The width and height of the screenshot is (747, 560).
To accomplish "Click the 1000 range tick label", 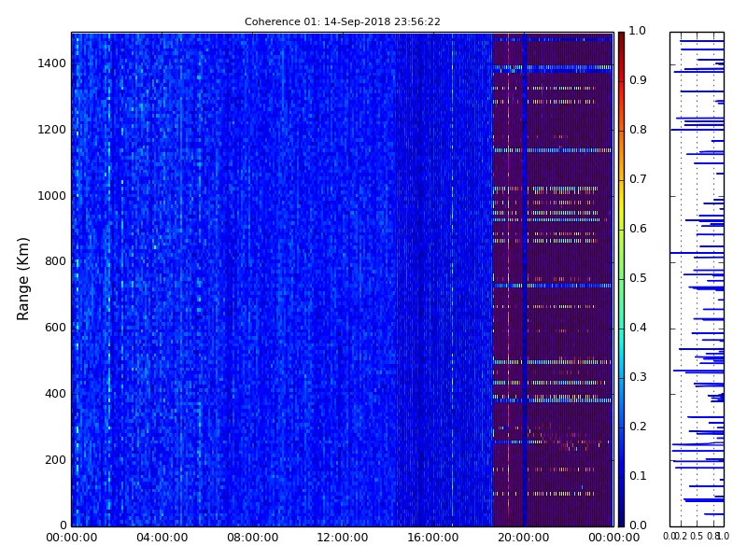I will [x=52, y=196].
